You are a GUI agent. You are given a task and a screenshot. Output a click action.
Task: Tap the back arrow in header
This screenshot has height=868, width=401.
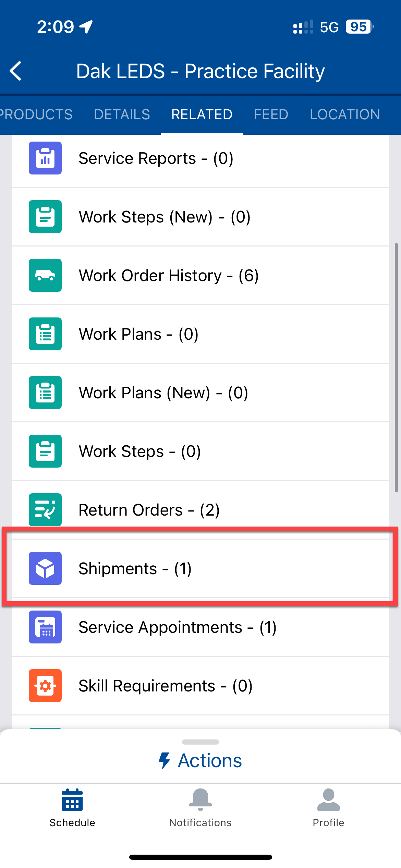[16, 71]
